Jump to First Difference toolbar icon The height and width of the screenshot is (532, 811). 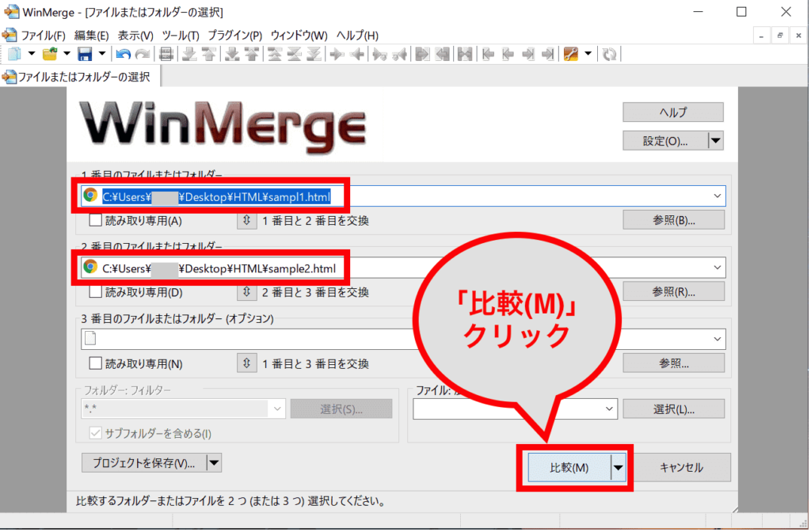click(x=274, y=54)
